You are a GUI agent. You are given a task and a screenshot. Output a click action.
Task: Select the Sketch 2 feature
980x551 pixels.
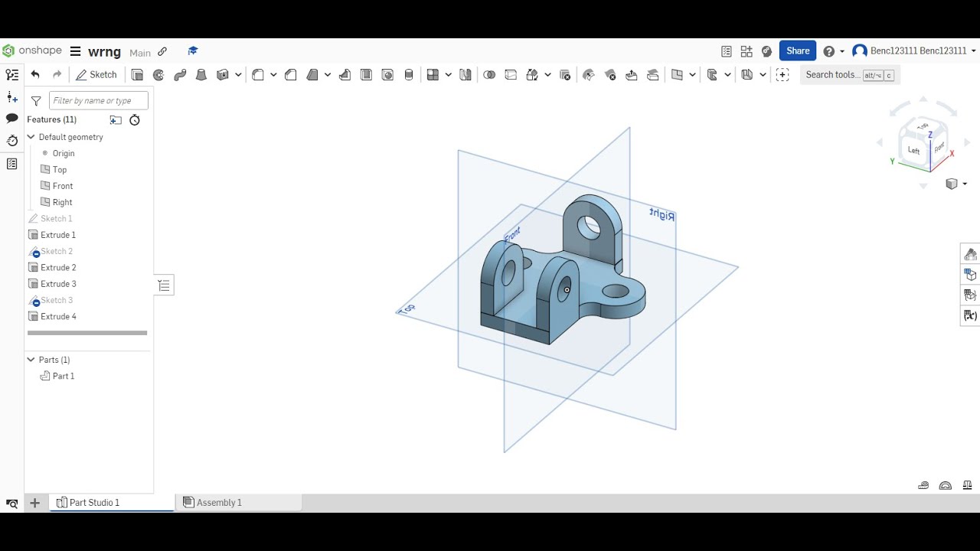[x=57, y=251]
